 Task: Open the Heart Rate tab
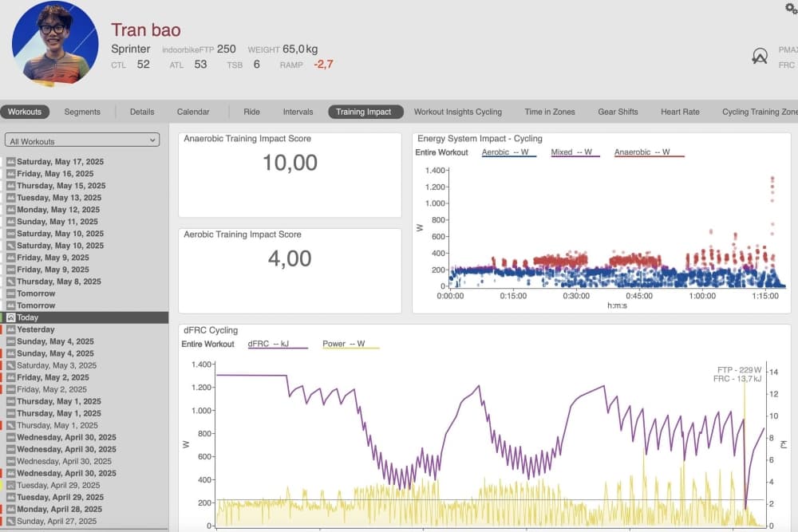coord(680,112)
